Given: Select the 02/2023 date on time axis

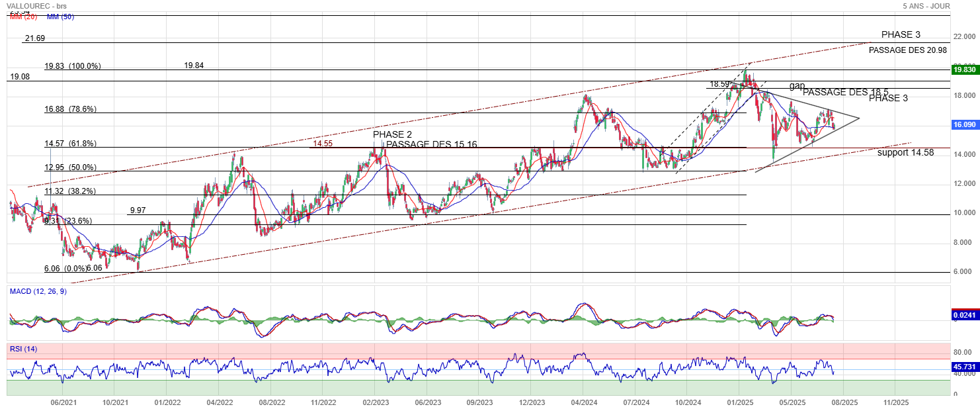Looking at the screenshot, I should (x=376, y=402).
